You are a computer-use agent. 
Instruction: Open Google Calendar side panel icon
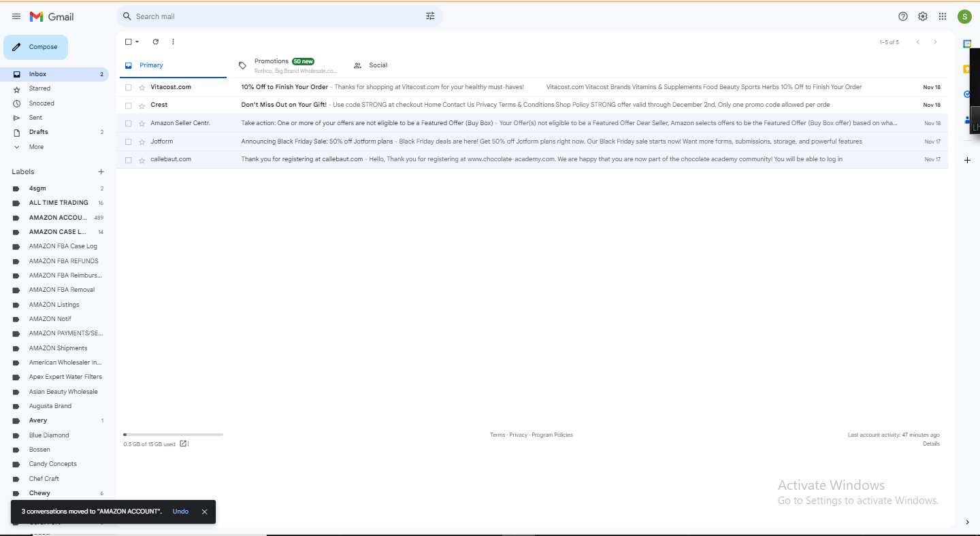967,44
